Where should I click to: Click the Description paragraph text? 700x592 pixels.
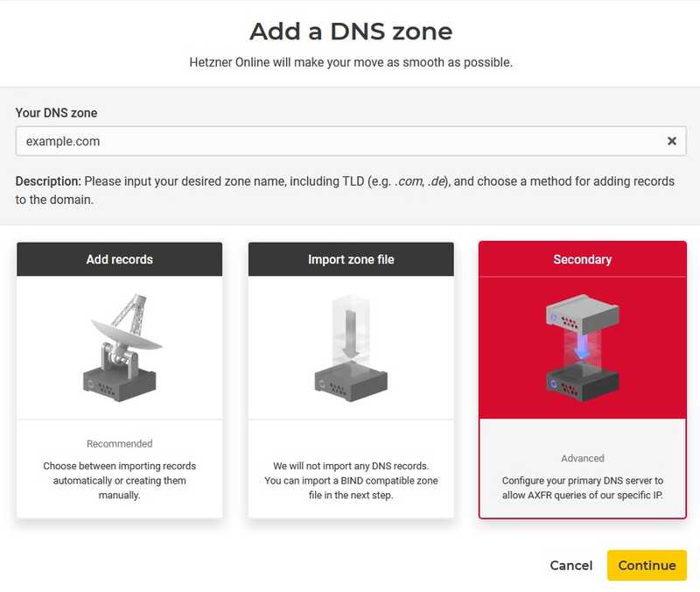click(345, 190)
